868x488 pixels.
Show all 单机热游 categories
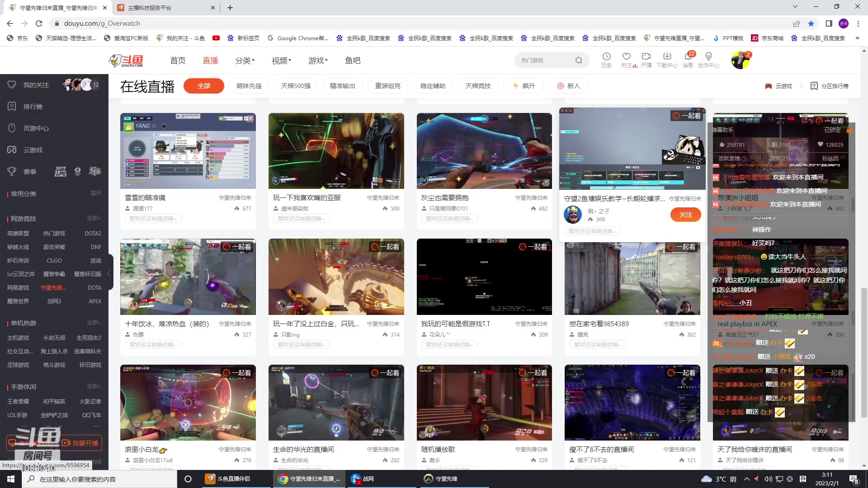pyautogui.click(x=94, y=323)
